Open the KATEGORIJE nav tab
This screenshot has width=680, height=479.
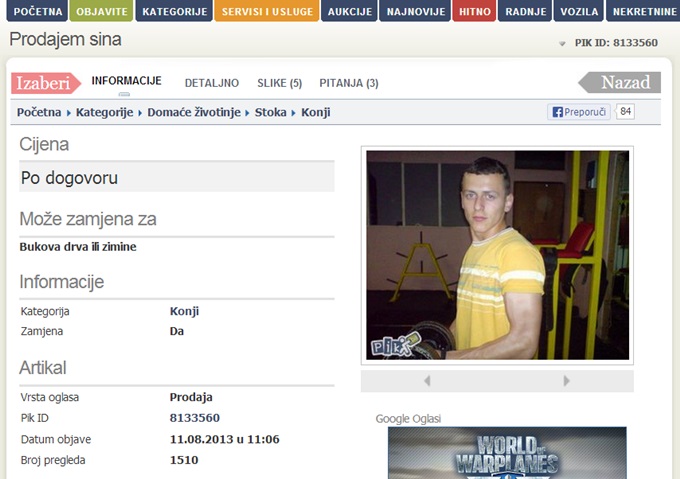click(174, 11)
